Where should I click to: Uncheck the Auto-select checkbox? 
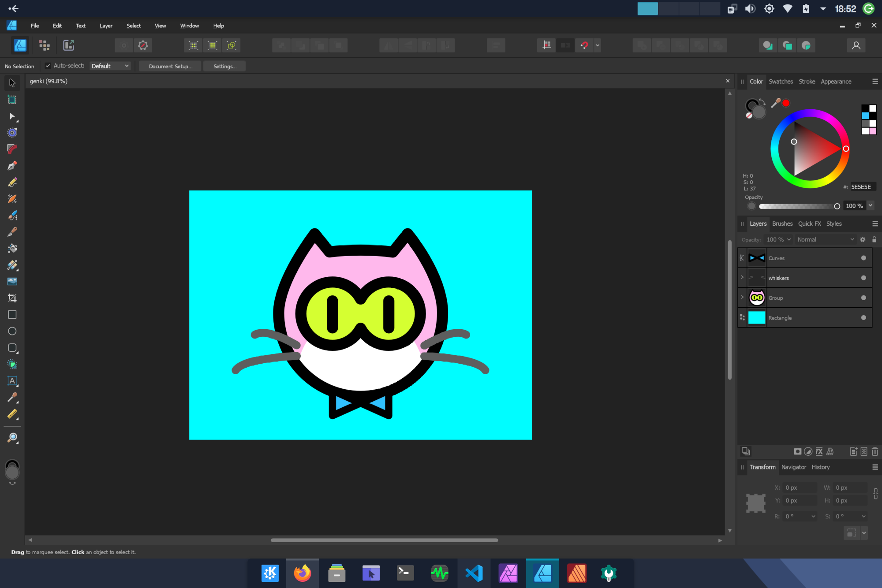[x=48, y=66]
